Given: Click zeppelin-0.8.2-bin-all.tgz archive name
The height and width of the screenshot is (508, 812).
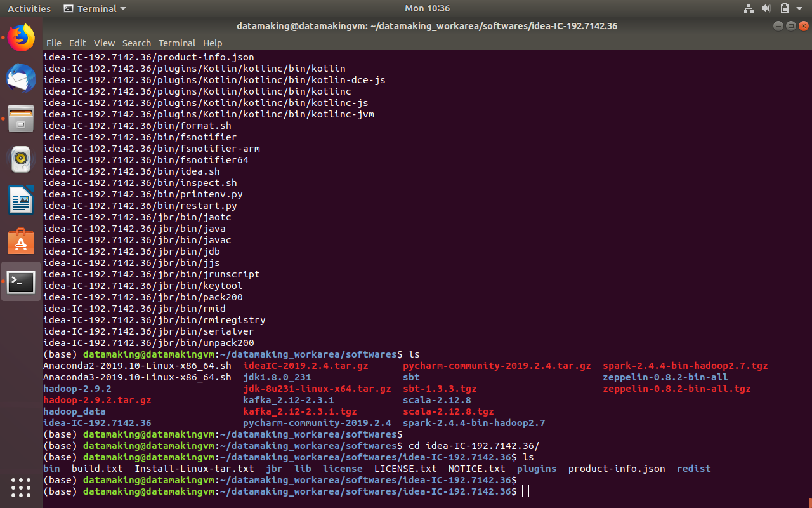Looking at the screenshot, I should 677,389.
